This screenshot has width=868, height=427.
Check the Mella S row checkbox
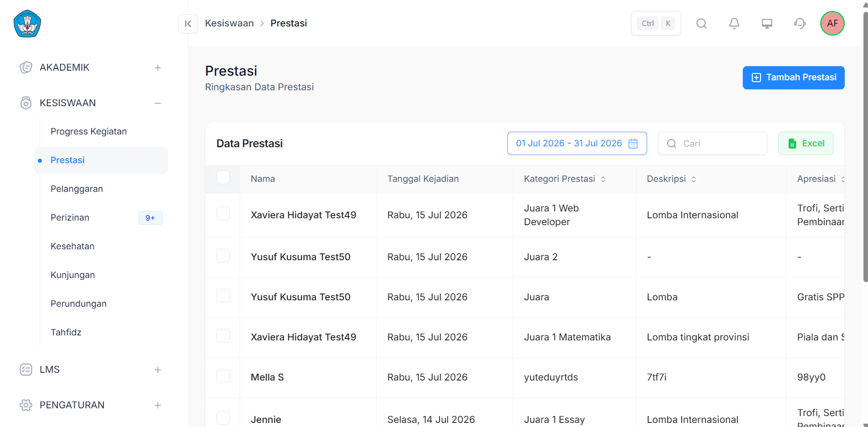[223, 376]
